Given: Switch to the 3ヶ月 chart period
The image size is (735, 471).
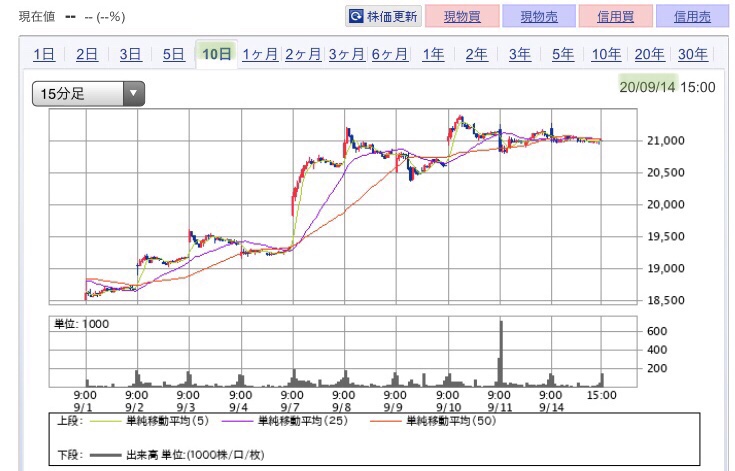Looking at the screenshot, I should 346,54.
